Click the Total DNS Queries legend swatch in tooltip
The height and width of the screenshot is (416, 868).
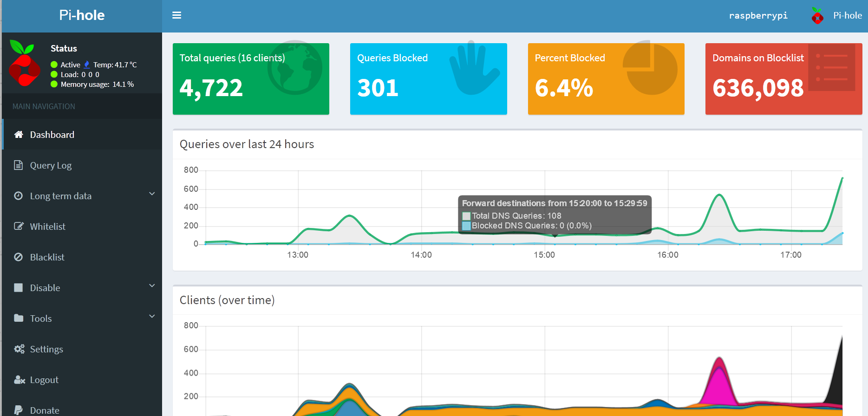tap(466, 216)
